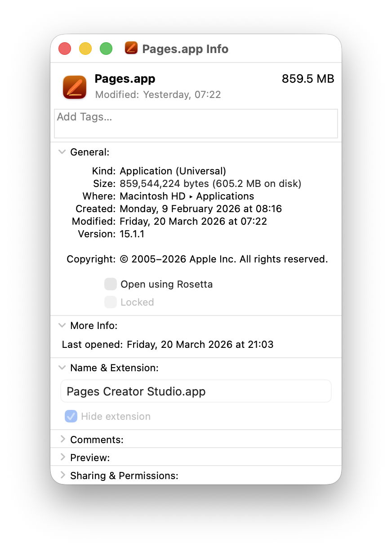Collapse the Name & Extension section
392x551 pixels.
point(62,368)
